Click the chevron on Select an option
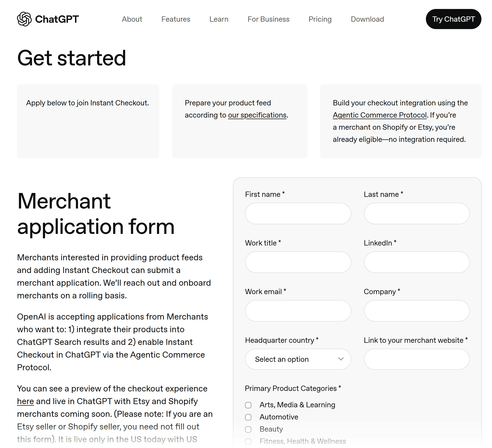Screen dimensions: 492x448 [341, 359]
